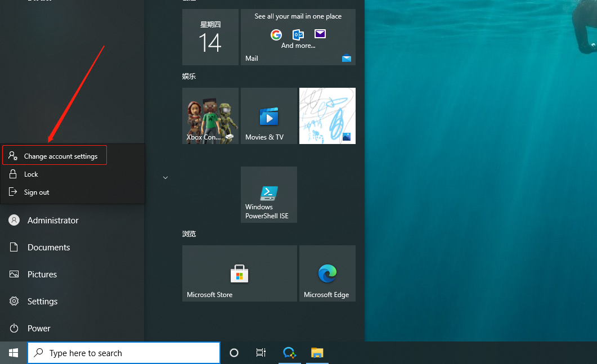
Task: Expand the chevron arrow beside tiles
Action: pos(165,177)
